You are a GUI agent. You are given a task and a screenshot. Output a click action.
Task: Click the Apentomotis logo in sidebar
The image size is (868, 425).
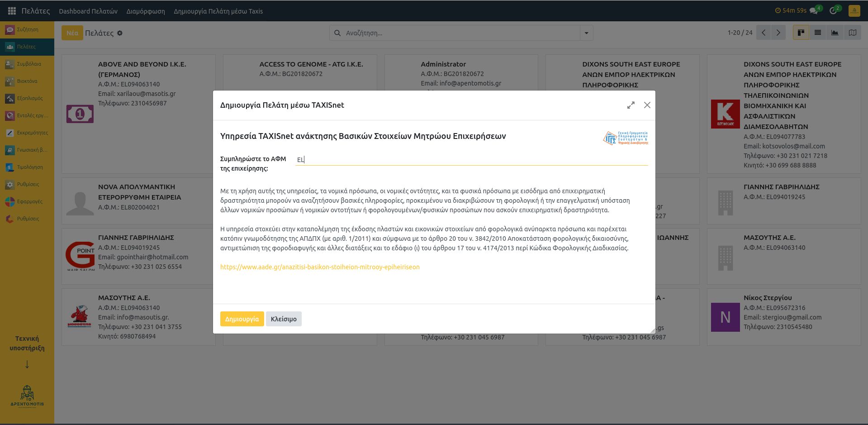27,396
